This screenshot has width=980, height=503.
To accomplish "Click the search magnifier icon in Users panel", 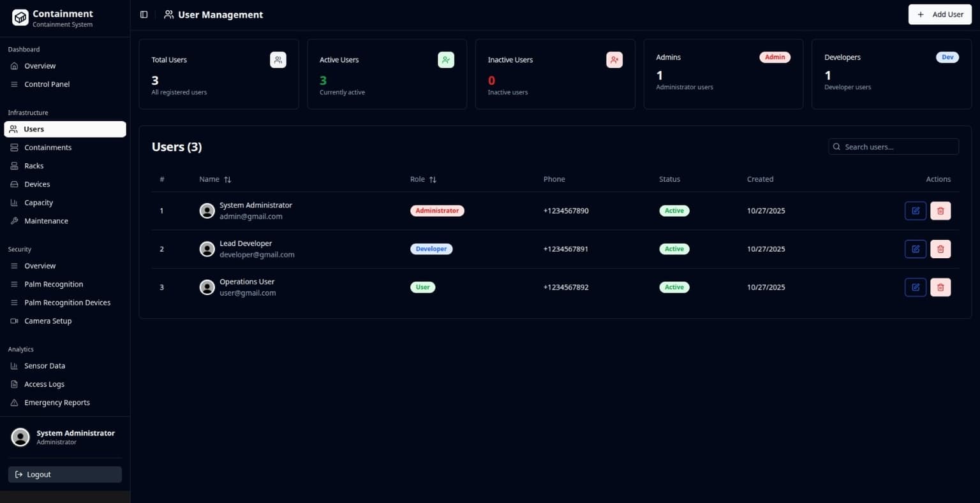I will point(836,147).
